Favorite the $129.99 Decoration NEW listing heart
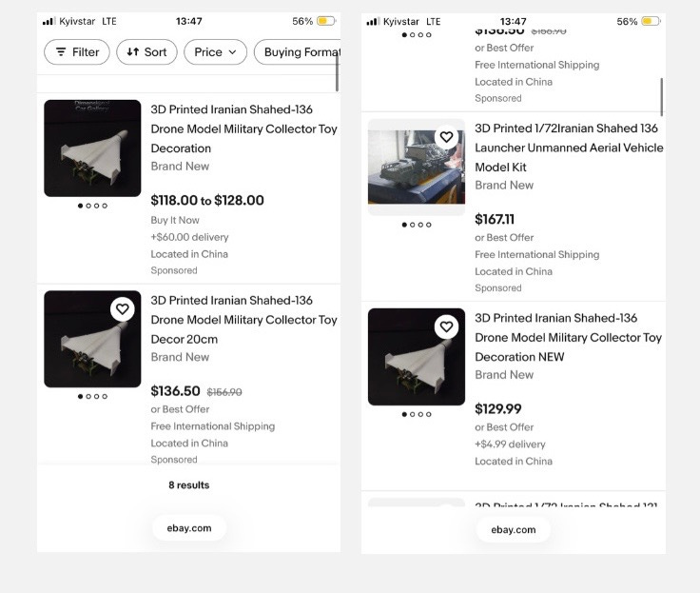This screenshot has width=700, height=593. click(446, 326)
